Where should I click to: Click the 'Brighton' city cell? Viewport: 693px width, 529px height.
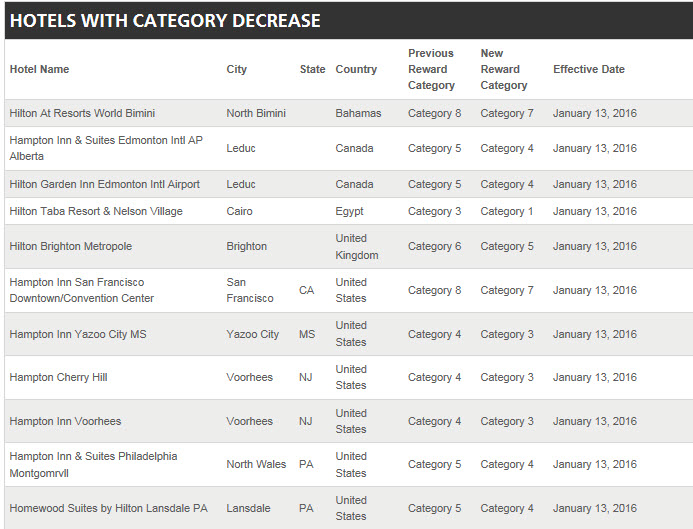coord(247,246)
